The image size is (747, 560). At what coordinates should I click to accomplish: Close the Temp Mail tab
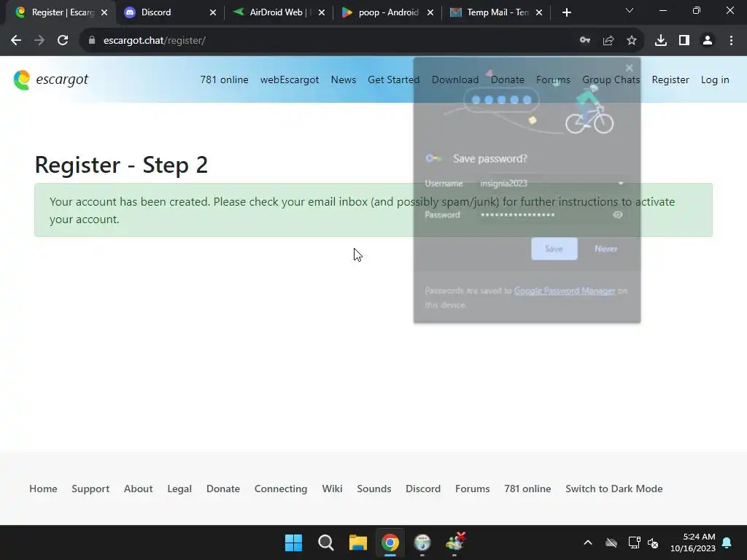tap(539, 12)
